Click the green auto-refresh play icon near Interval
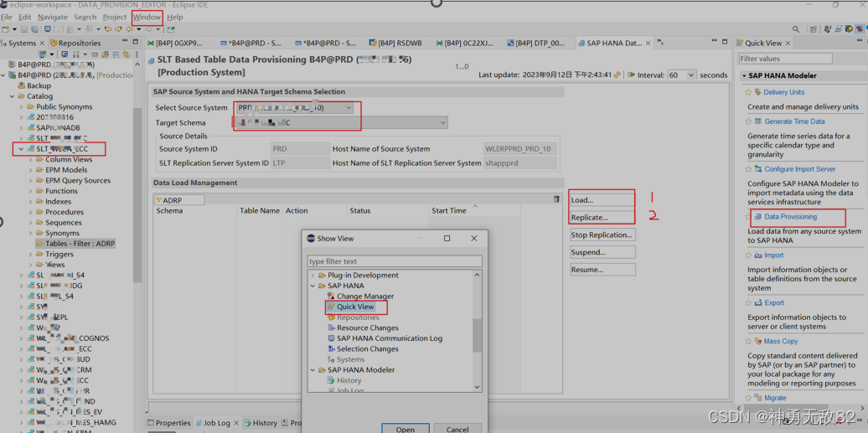Image resolution: width=868 pixels, height=433 pixels. [632, 75]
